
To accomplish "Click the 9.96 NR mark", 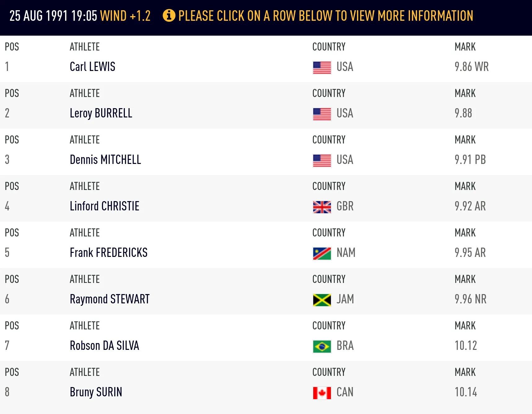I will [x=470, y=299].
